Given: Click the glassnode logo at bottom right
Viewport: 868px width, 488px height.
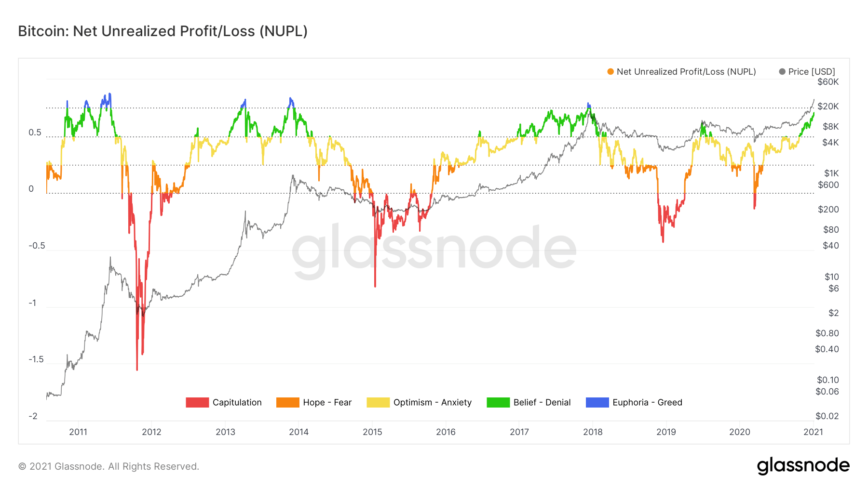Looking at the screenshot, I should [803, 465].
